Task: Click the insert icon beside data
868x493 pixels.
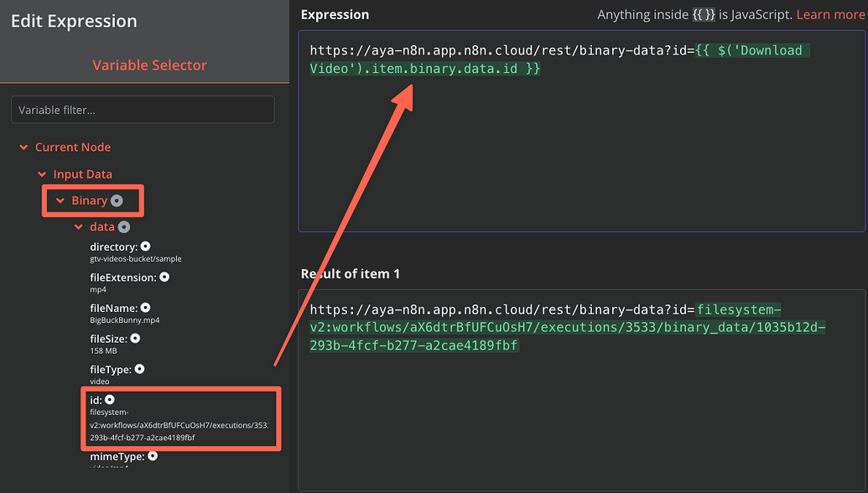Action: click(x=126, y=226)
